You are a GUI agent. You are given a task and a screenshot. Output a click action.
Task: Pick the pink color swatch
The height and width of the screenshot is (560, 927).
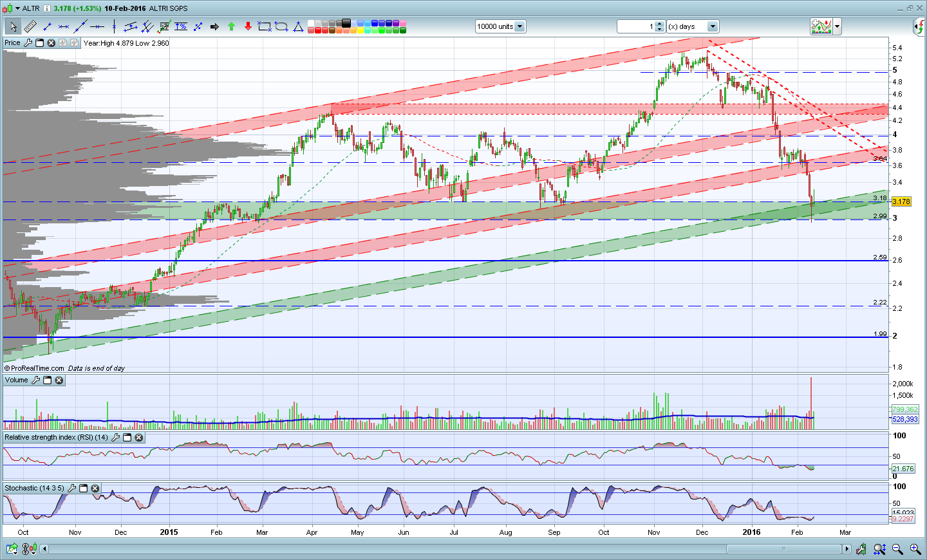[x=403, y=23]
